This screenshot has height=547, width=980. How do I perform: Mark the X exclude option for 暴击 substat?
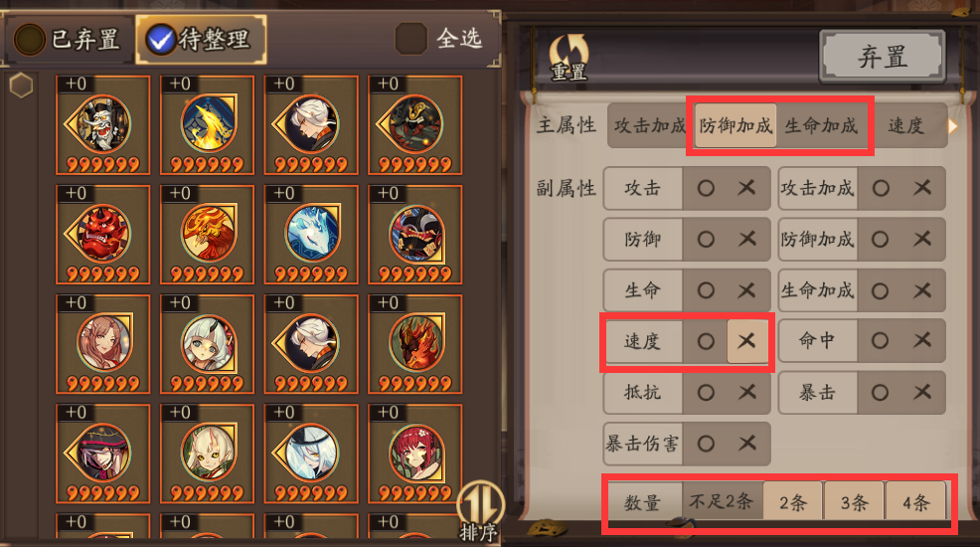922,392
